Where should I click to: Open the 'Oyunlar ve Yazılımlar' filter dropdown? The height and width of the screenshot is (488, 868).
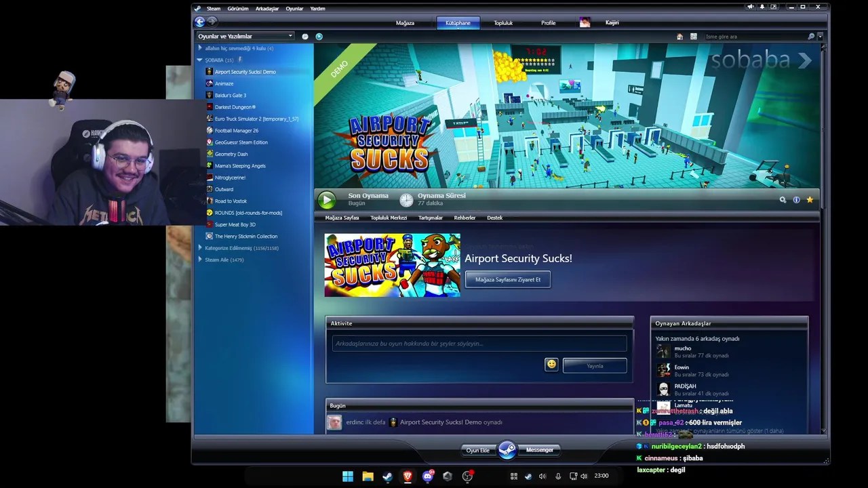point(245,36)
